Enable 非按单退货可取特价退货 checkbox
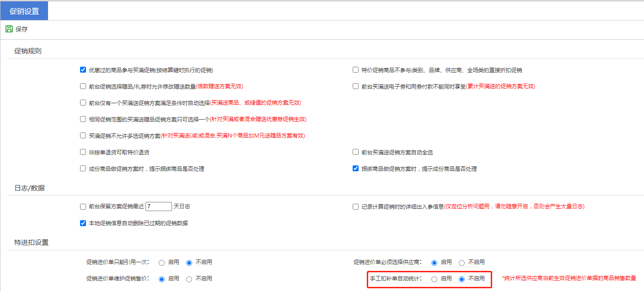This screenshot has width=644, height=291. tap(83, 152)
